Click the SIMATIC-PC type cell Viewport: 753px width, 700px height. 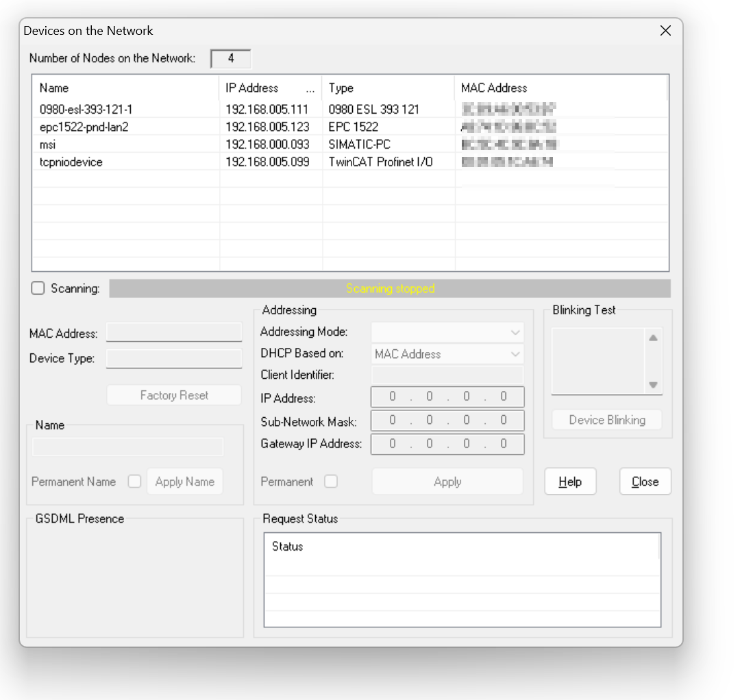[360, 145]
